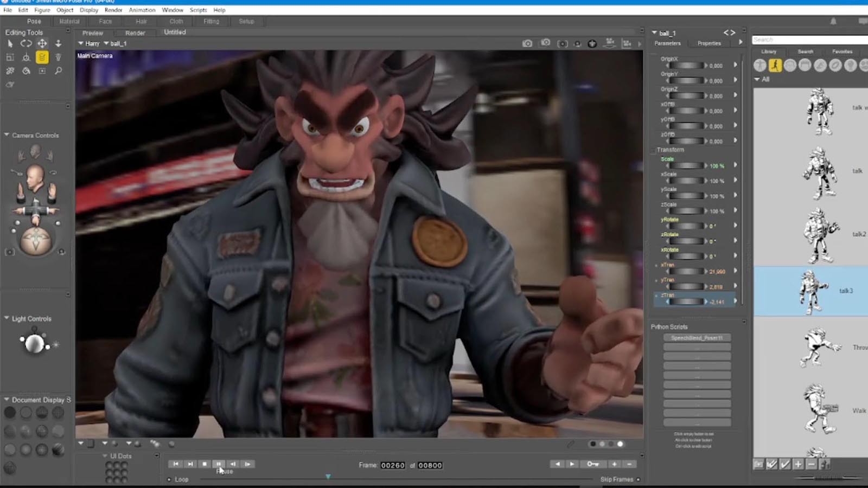Click the library Search field
The height and width of the screenshot is (488, 868).
pos(810,40)
